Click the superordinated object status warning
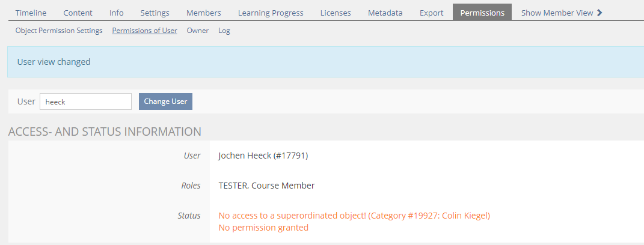The height and width of the screenshot is (245, 644). click(x=354, y=215)
